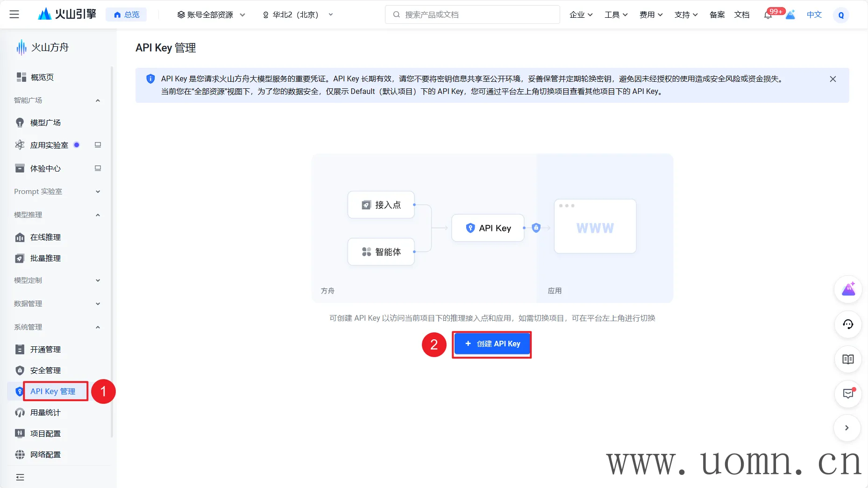Close the API Key info banner
868x488 pixels.
click(832, 79)
